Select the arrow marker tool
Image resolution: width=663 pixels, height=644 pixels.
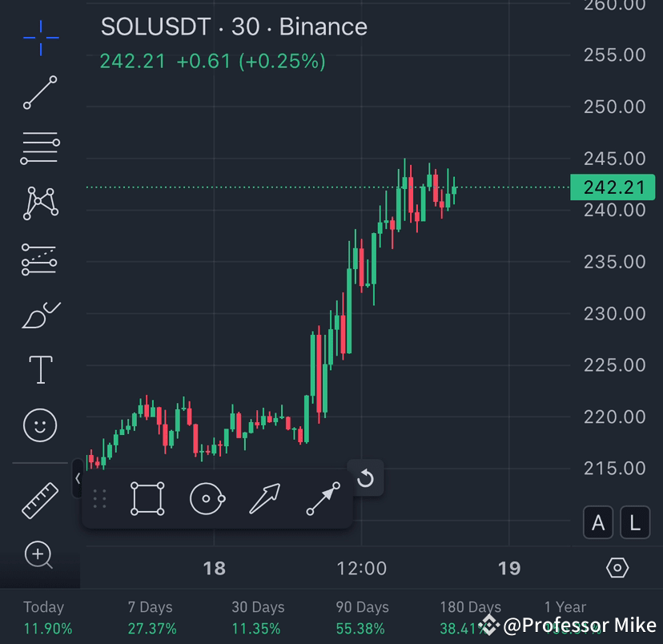(323, 498)
